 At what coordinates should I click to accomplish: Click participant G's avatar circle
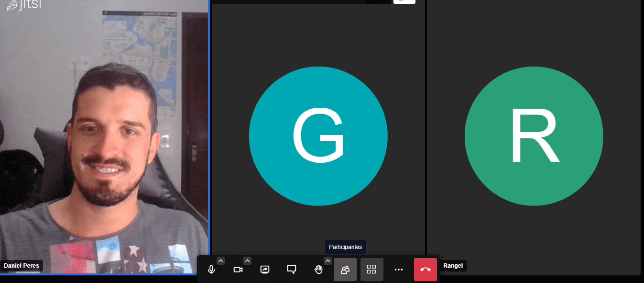tap(318, 136)
